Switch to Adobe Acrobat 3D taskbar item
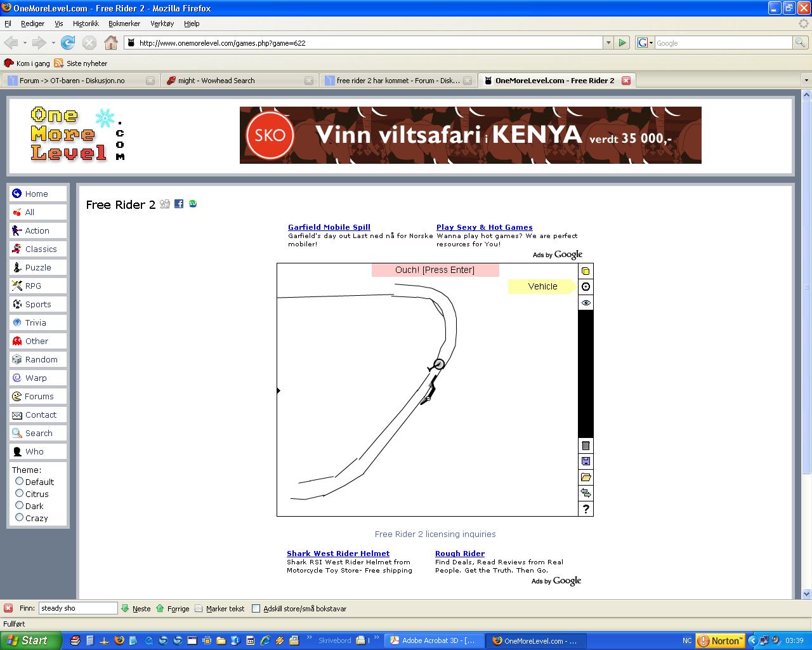Image resolution: width=812 pixels, height=650 pixels. [x=434, y=640]
